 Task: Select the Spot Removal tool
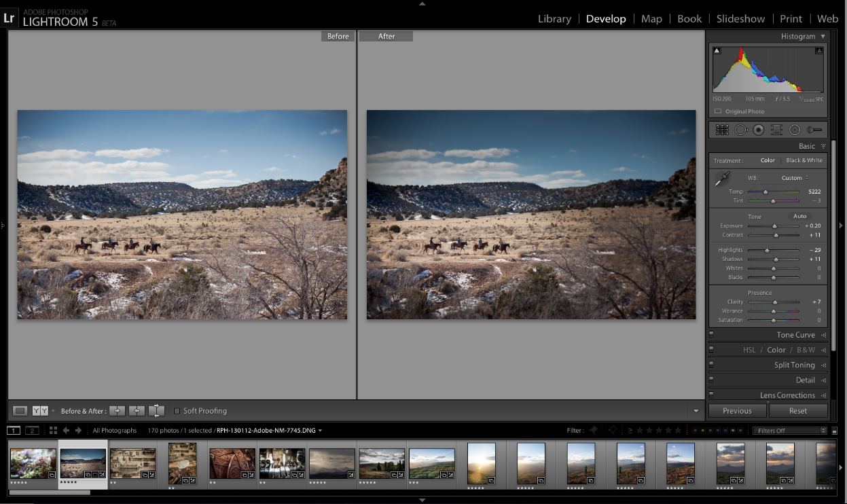tap(740, 130)
